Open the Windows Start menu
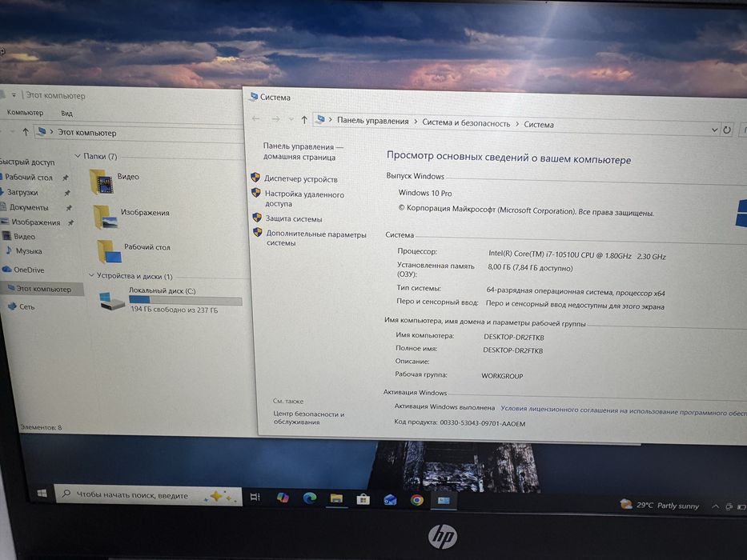 [42, 494]
